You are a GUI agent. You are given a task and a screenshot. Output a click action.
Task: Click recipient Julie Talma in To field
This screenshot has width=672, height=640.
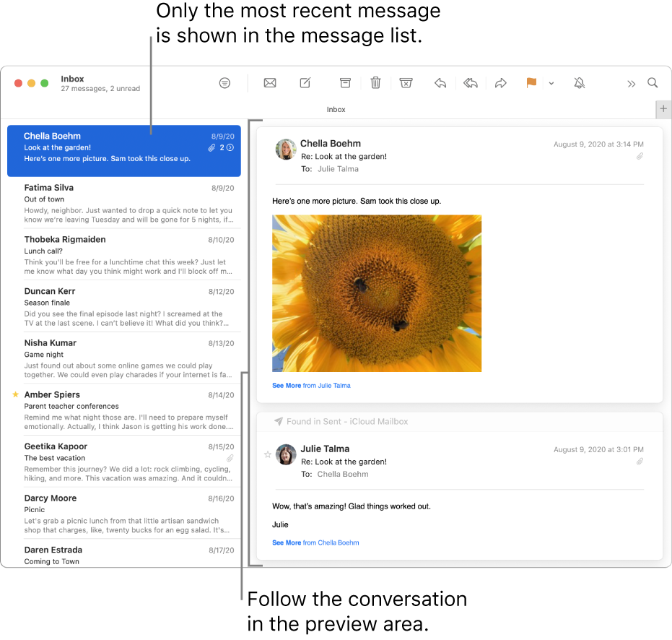coord(338,169)
